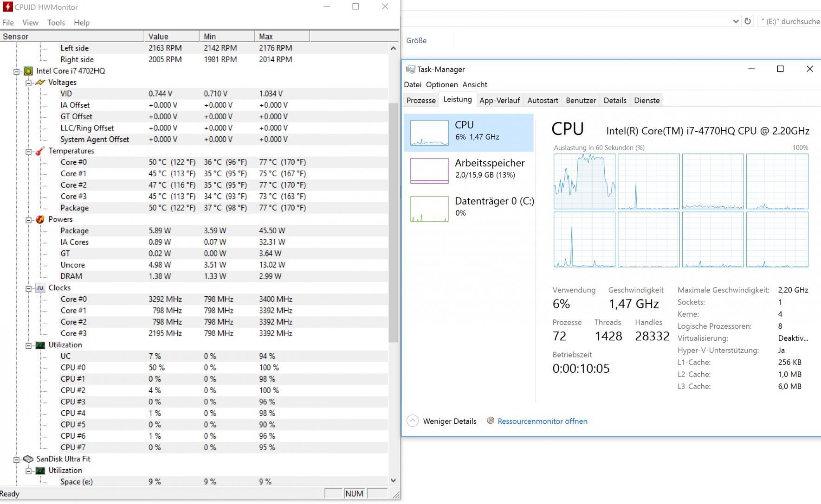Collapse the Intel Core i7 4702HQ tree node

pyautogui.click(x=17, y=71)
